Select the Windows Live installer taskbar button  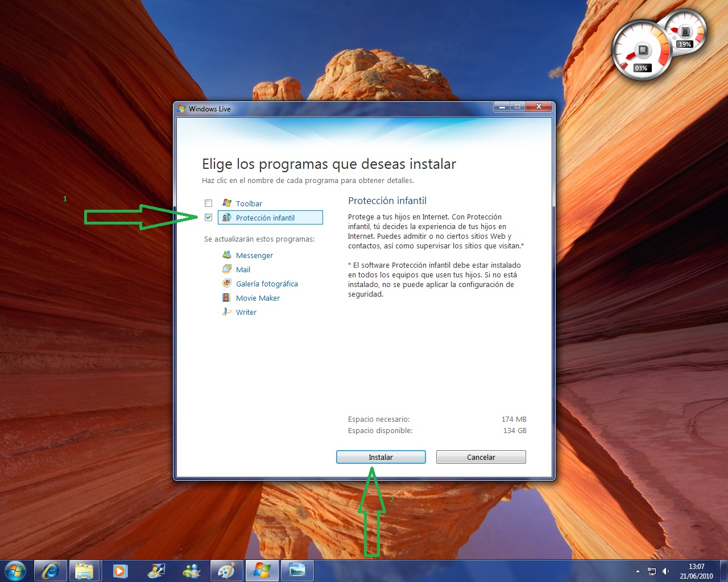click(262, 570)
